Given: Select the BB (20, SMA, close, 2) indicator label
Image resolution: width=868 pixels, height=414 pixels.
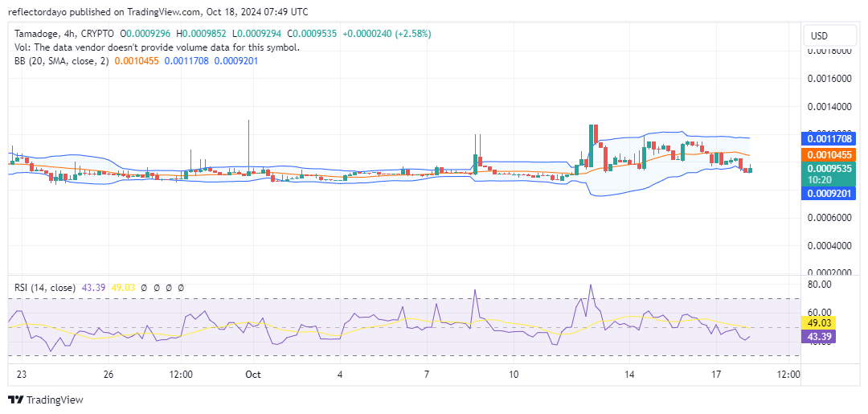Looking at the screenshot, I should coord(62,61).
